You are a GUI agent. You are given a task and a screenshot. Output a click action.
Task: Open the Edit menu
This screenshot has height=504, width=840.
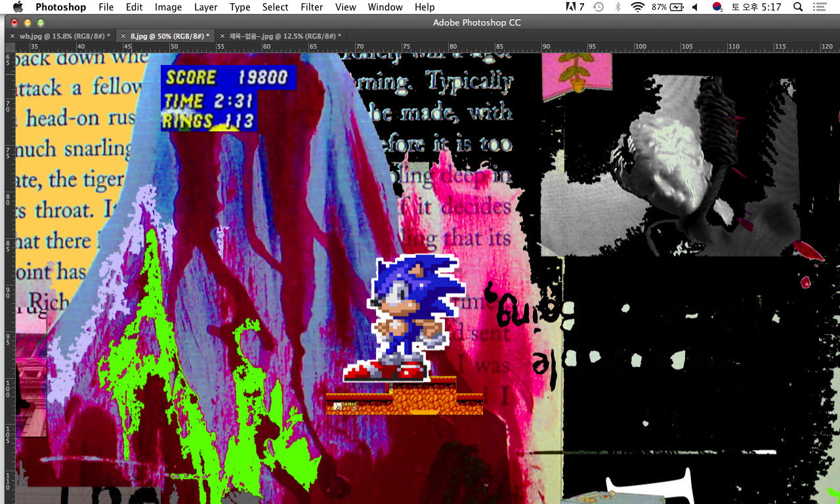click(134, 7)
